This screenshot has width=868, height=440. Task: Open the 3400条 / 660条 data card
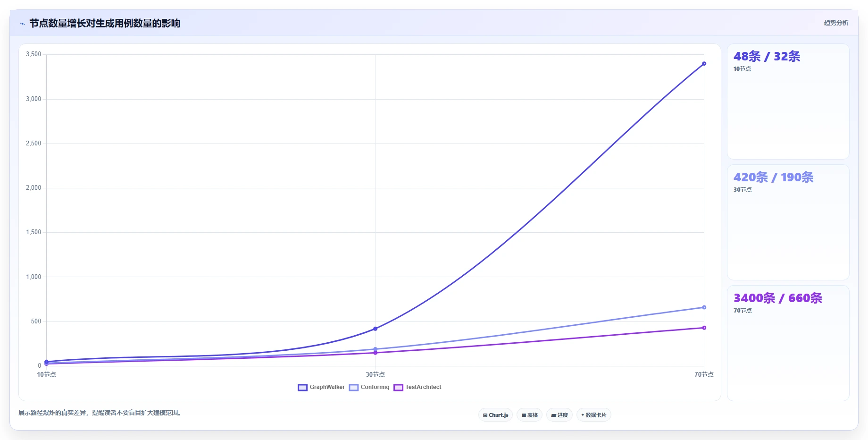[788, 343]
